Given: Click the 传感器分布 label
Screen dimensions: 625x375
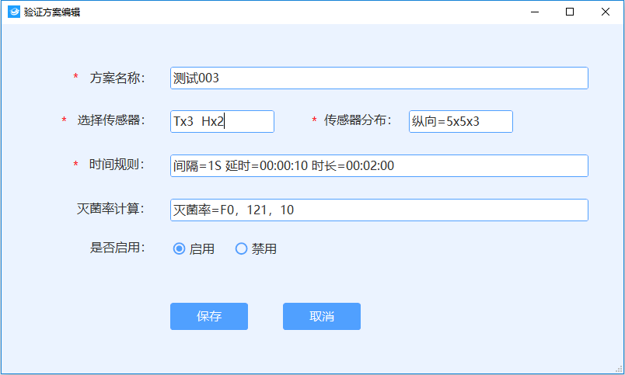Looking at the screenshot, I should coord(358,120).
